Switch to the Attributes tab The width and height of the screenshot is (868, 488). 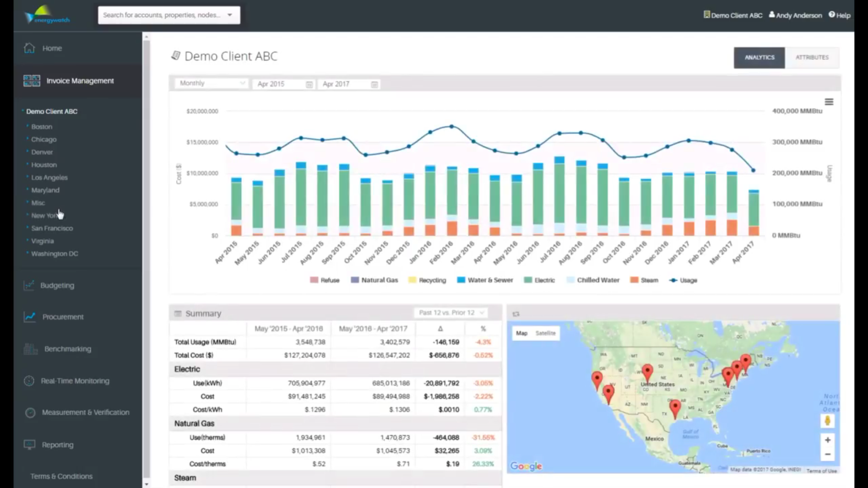pyautogui.click(x=812, y=58)
